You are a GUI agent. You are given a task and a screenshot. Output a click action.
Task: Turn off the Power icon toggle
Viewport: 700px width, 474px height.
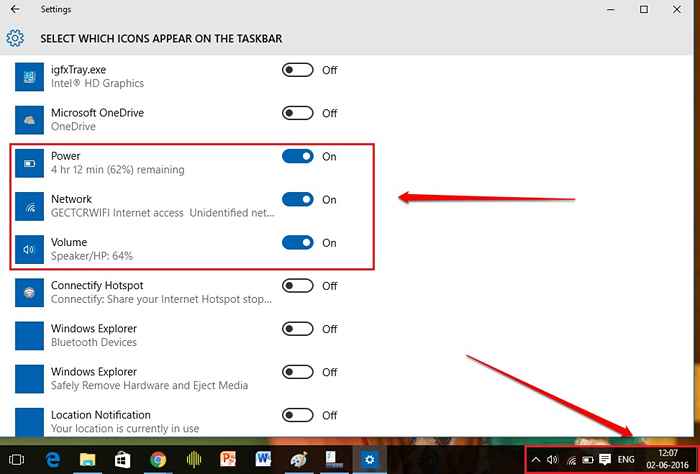297,156
